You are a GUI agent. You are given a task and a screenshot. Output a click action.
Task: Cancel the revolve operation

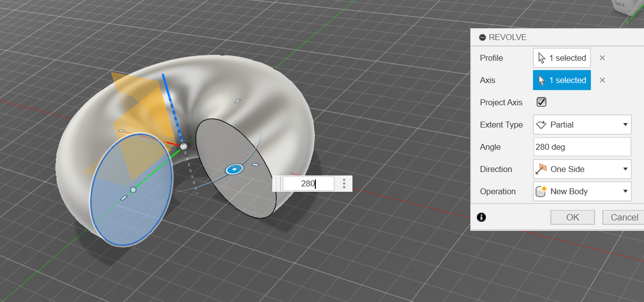coord(624,217)
